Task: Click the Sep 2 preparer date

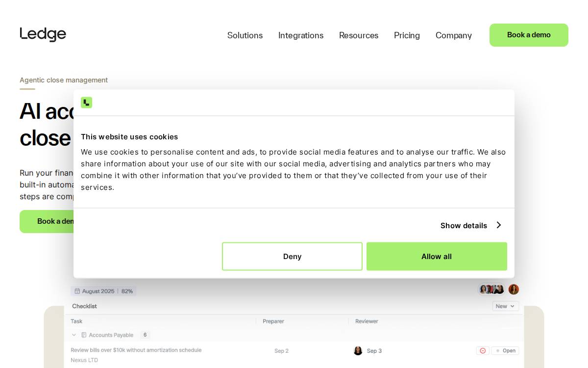Action: 281,351
